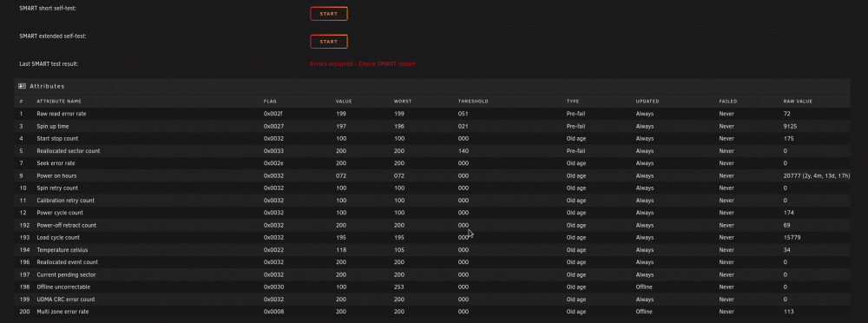Click the 'SMART extended self-test:' label
868x323 pixels.
[x=53, y=36]
